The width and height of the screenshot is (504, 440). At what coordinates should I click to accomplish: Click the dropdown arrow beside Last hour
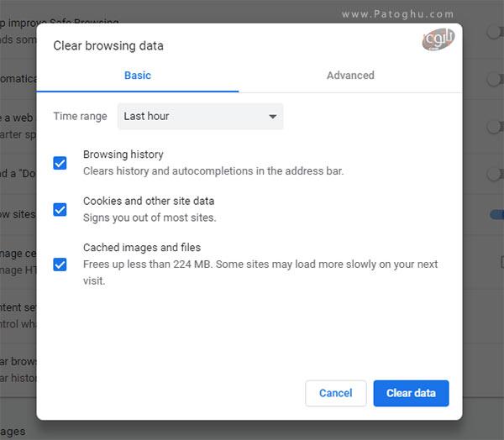(x=272, y=117)
